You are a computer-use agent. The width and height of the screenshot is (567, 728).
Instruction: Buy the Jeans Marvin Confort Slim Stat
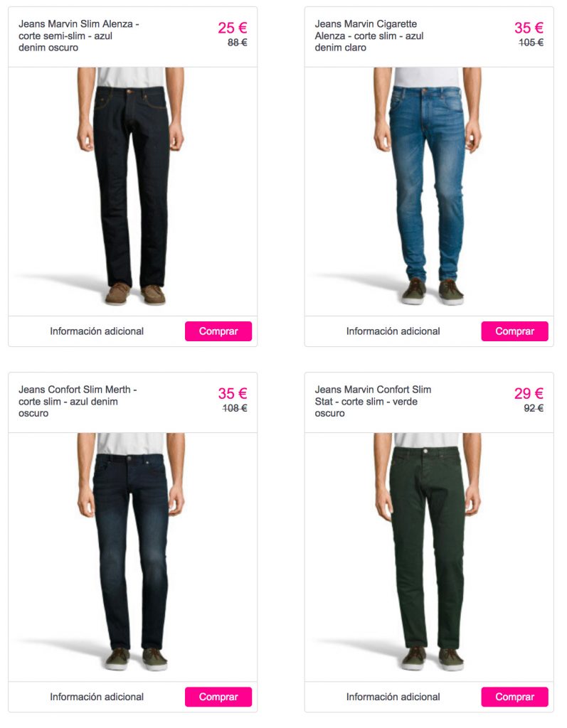coord(514,697)
